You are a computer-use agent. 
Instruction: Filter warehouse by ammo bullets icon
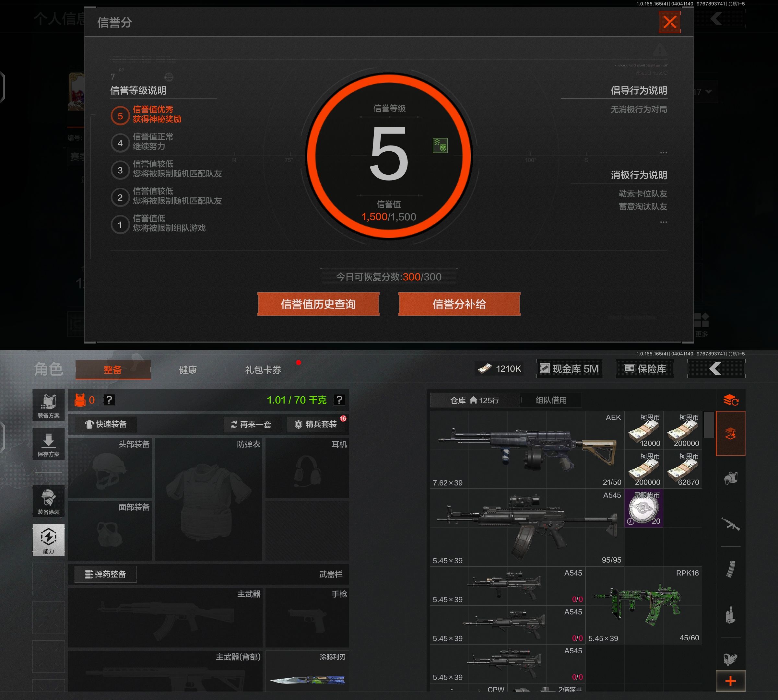[x=730, y=615]
